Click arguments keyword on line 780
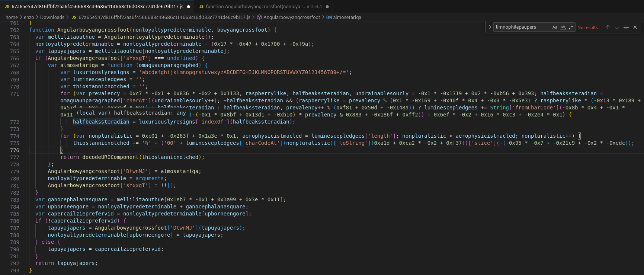This screenshot has height=275, width=644. coord(150,178)
